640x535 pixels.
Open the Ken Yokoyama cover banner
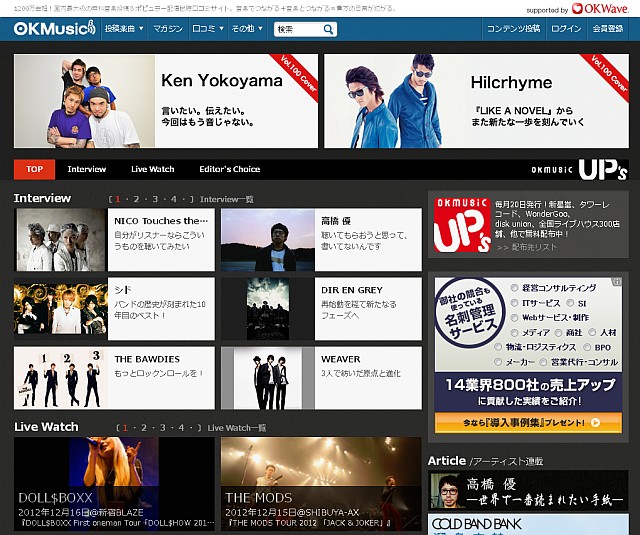[166, 101]
